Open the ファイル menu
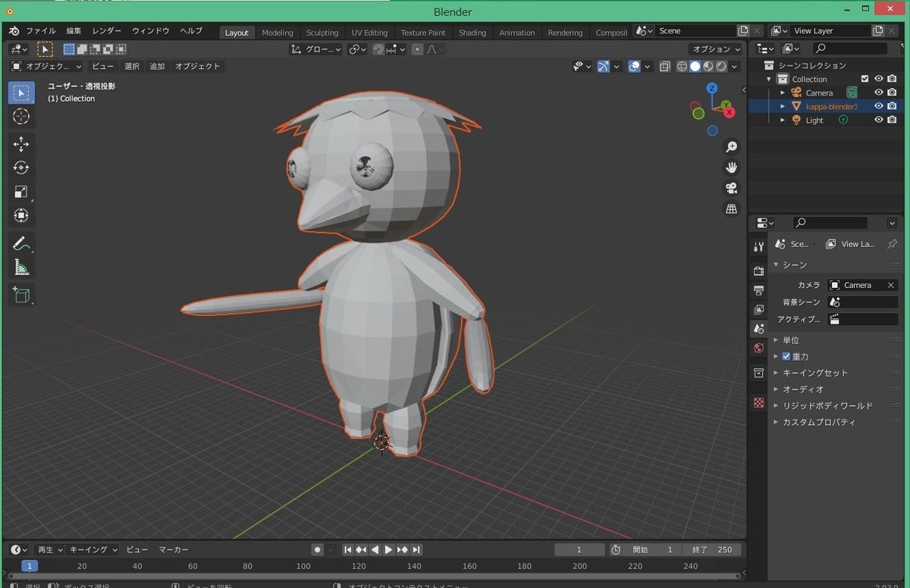The image size is (910, 588). (x=41, y=31)
